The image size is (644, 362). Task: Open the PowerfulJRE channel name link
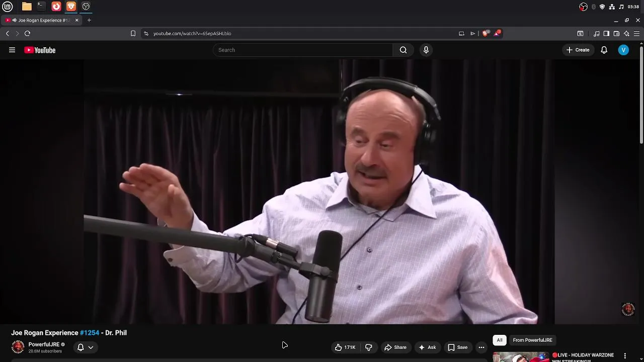pos(44,344)
